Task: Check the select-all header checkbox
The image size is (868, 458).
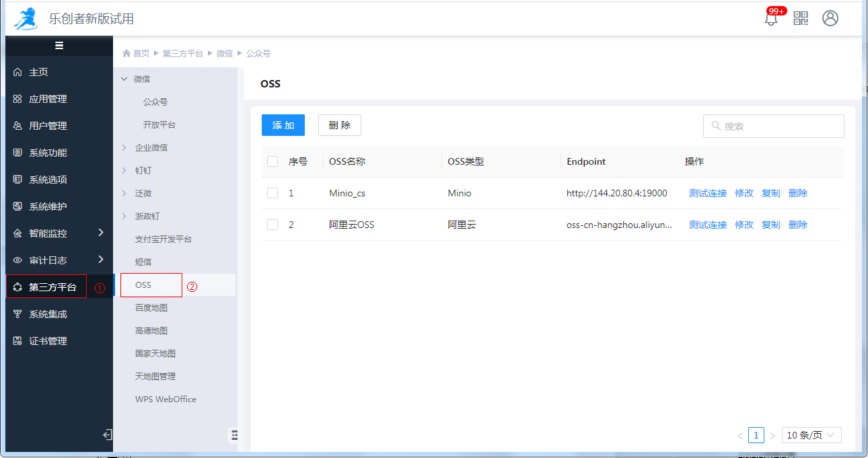Action: pos(273,161)
